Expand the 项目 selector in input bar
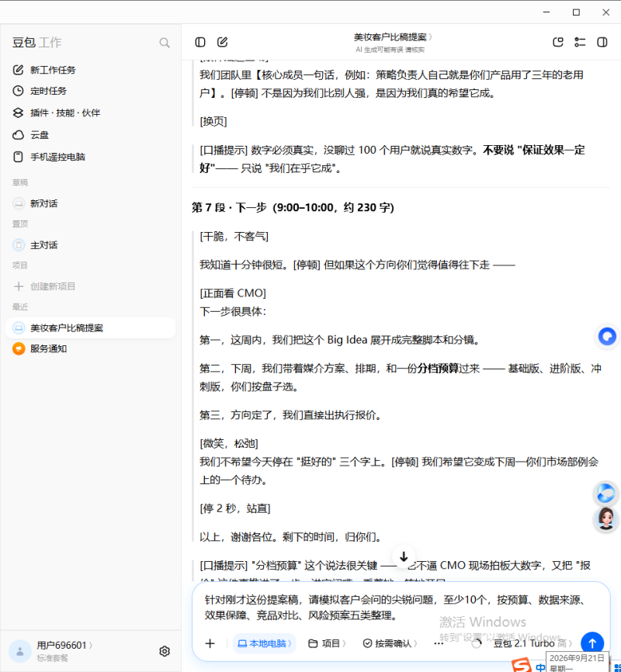The height and width of the screenshot is (672, 621). click(327, 643)
